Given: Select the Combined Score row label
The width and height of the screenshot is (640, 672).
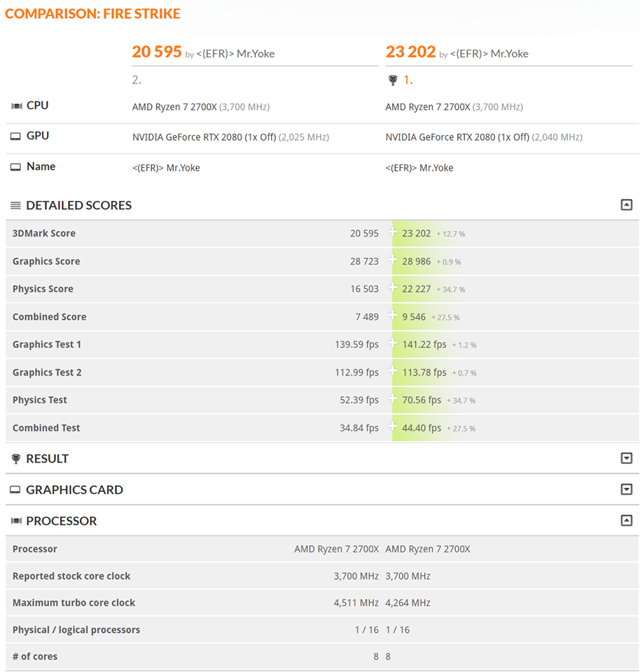Looking at the screenshot, I should (49, 316).
